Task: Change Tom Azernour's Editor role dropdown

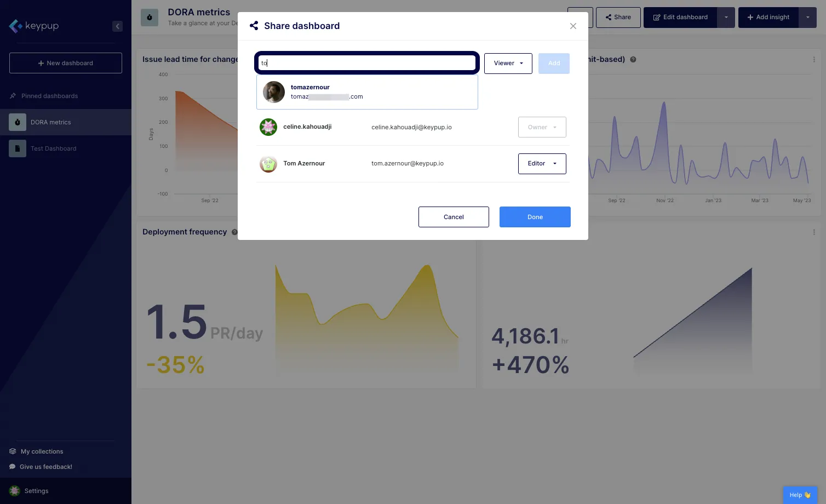Action: tap(542, 163)
